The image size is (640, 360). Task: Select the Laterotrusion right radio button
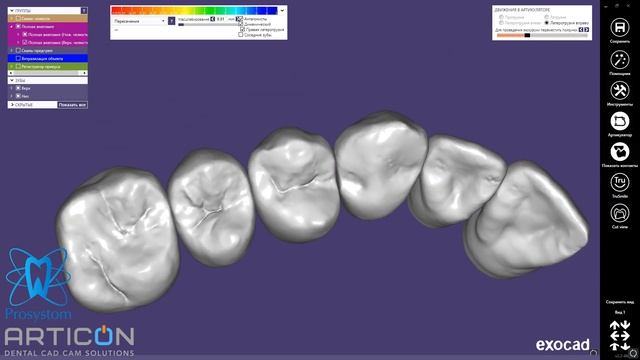pyautogui.click(x=547, y=23)
